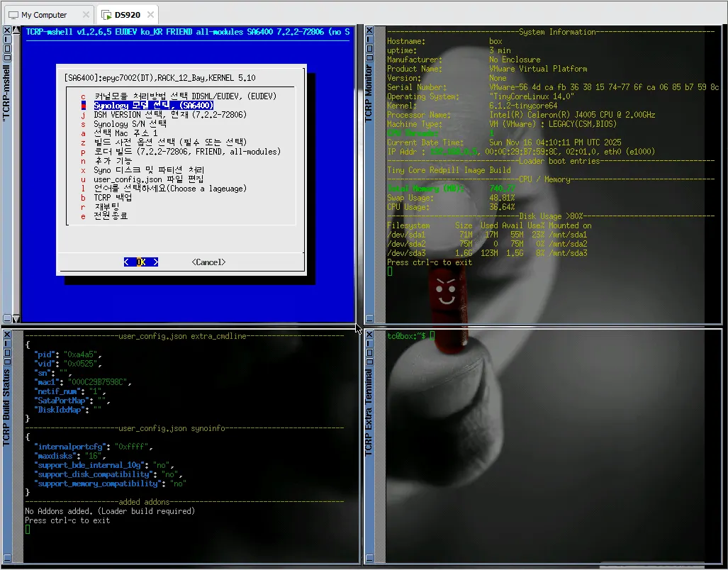Maximize the TCRP Build Status window vertically
The width and height of the screenshot is (728, 570).
coord(7,343)
